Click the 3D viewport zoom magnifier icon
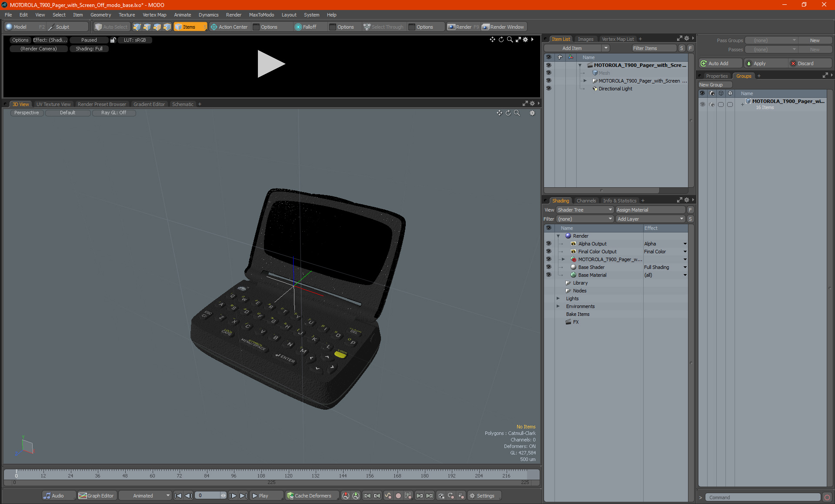This screenshot has width=835, height=504. click(x=517, y=113)
